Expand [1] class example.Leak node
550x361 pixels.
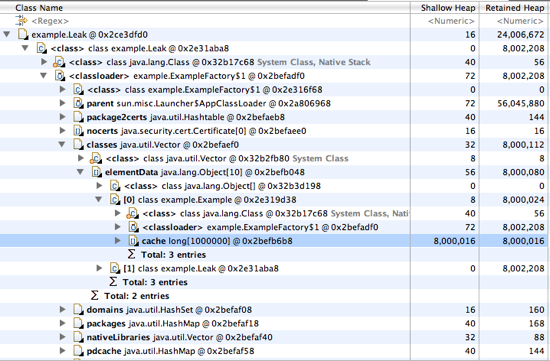[x=99, y=268]
